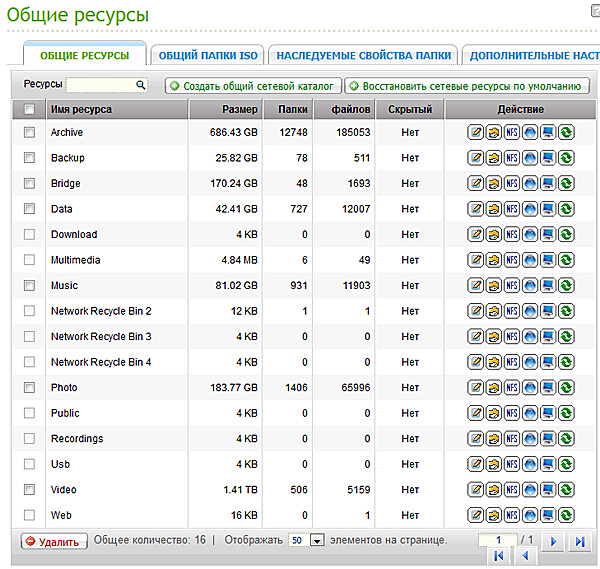The width and height of the screenshot is (600, 569).
Task: Open access permissions icon for Backup
Action: coord(494,158)
